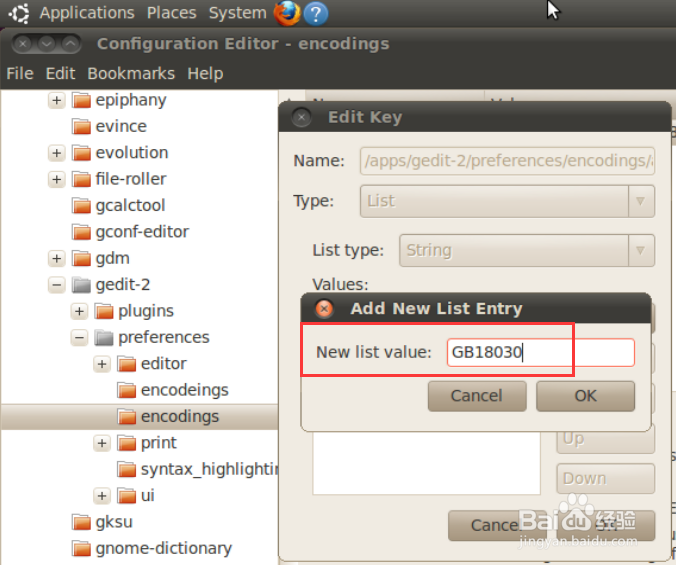The height and width of the screenshot is (565, 676).
Task: Click the Name field in Edit Key dialog
Action: 507,161
